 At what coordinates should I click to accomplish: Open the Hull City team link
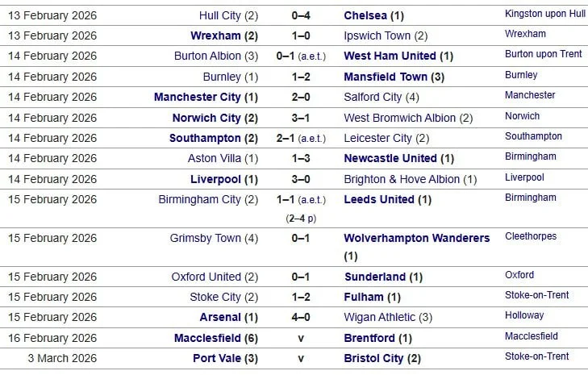pos(220,15)
